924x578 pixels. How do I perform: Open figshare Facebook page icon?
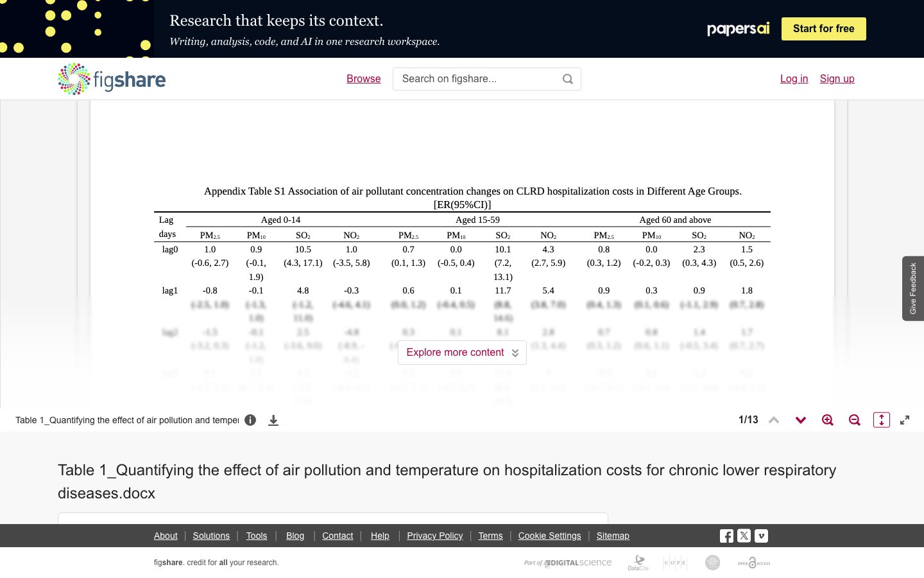(726, 536)
